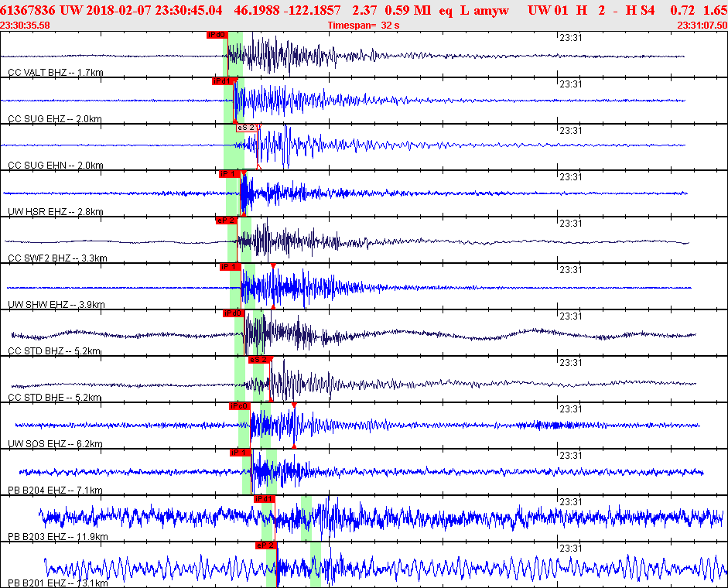Click the red triangle coda marker on SOS EHZ
Viewport: 728px width, 588px height.
click(x=294, y=405)
